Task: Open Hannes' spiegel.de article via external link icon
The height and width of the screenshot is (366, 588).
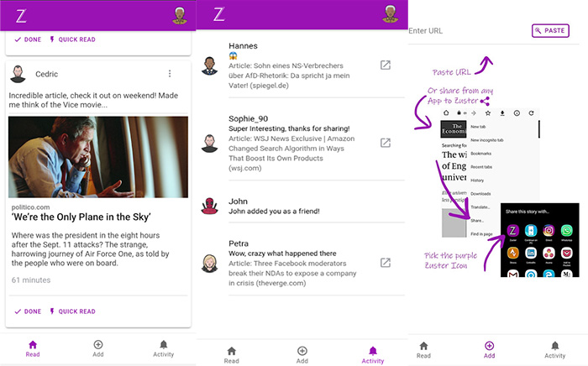Action: [x=386, y=65]
